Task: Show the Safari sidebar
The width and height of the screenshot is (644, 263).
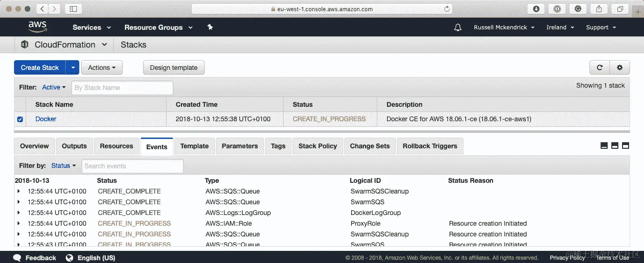Action: coord(73,9)
